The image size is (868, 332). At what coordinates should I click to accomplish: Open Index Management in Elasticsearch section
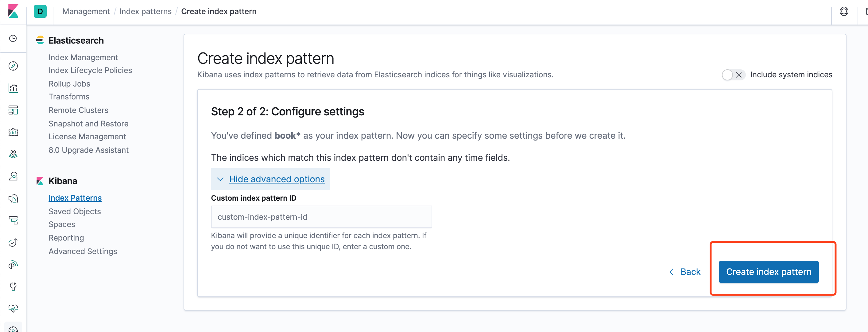(x=83, y=57)
